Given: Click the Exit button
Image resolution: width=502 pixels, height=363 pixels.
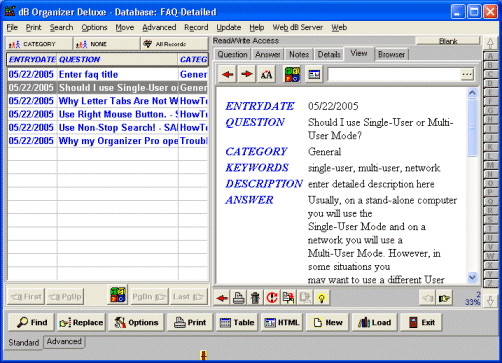Looking at the screenshot, I should click(421, 322).
